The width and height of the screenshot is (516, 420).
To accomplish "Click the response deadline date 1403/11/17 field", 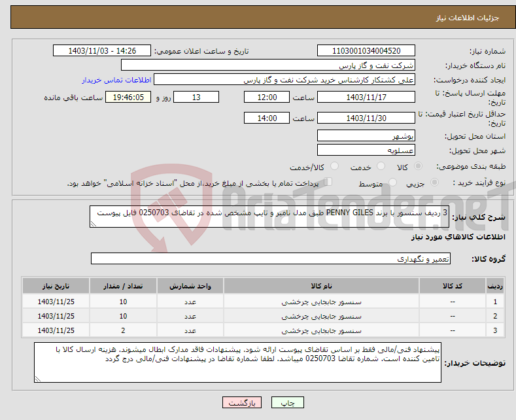I will (x=366, y=97).
